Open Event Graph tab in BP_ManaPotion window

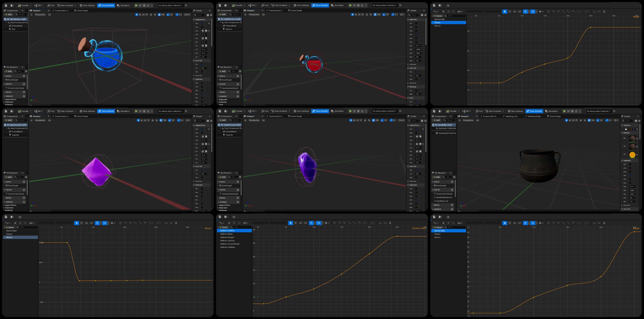81,10
